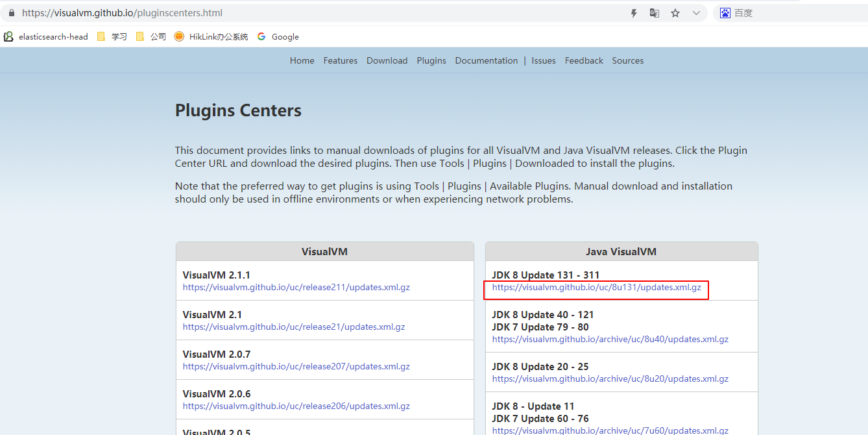868x435 pixels.
Task: Click the JDK 8 Update 131 - 311 heading
Action: pyautogui.click(x=546, y=275)
